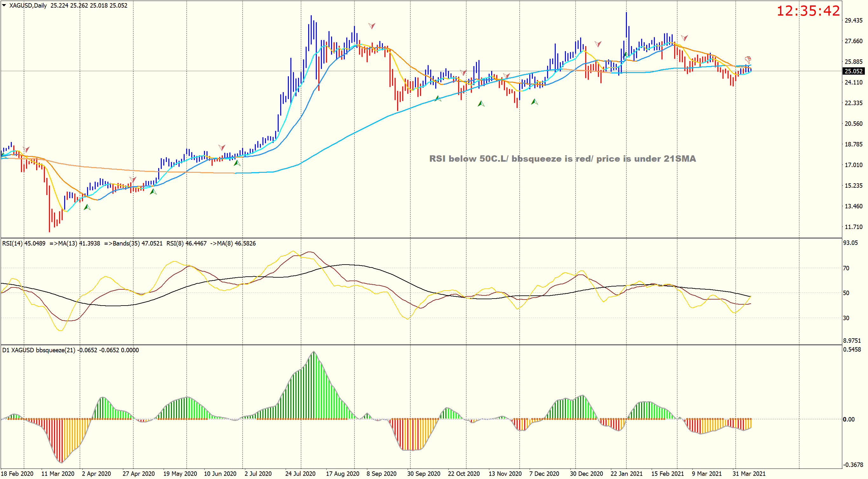Screen dimensions: 868x479
Task: Click the 31 Mar 2021 date label
Action: click(x=749, y=474)
